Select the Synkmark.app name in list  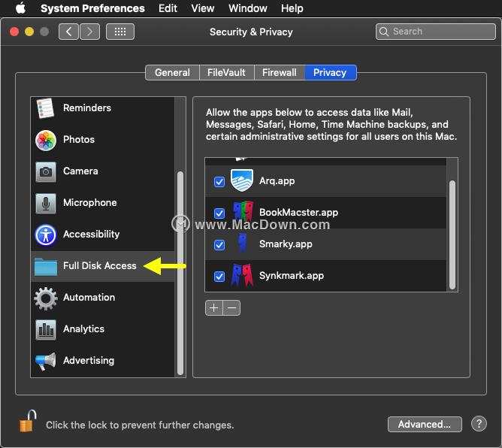click(292, 275)
